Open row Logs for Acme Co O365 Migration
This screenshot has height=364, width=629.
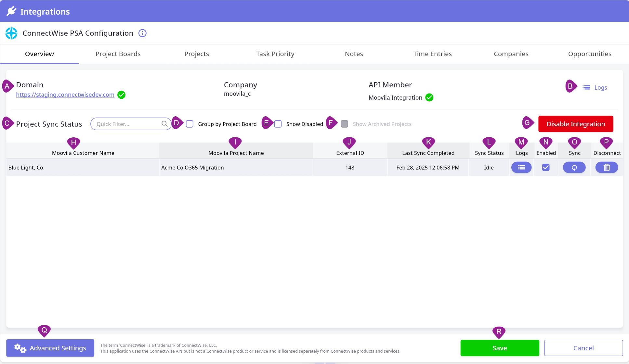tap(521, 168)
